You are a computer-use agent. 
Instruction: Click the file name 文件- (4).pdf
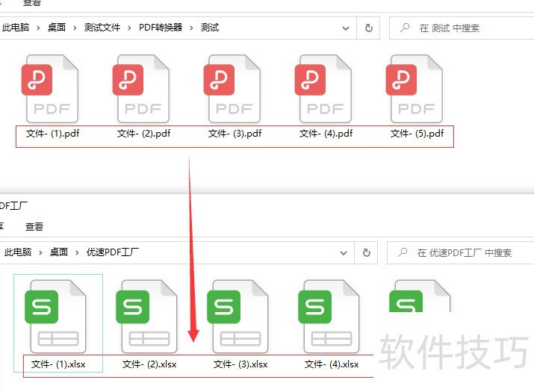click(326, 134)
